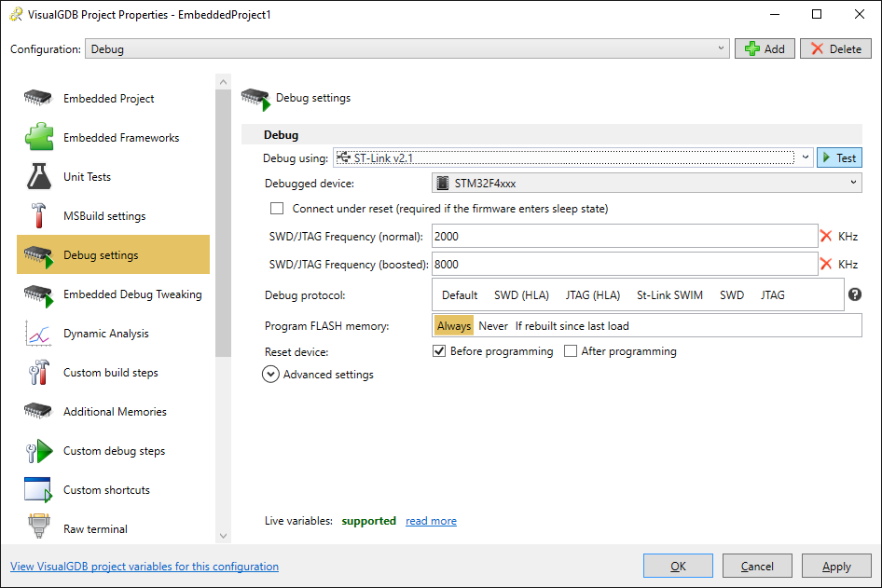Viewport: 882px width, 588px height.
Task: Set Program FLASH memory to Always
Action: point(454,326)
